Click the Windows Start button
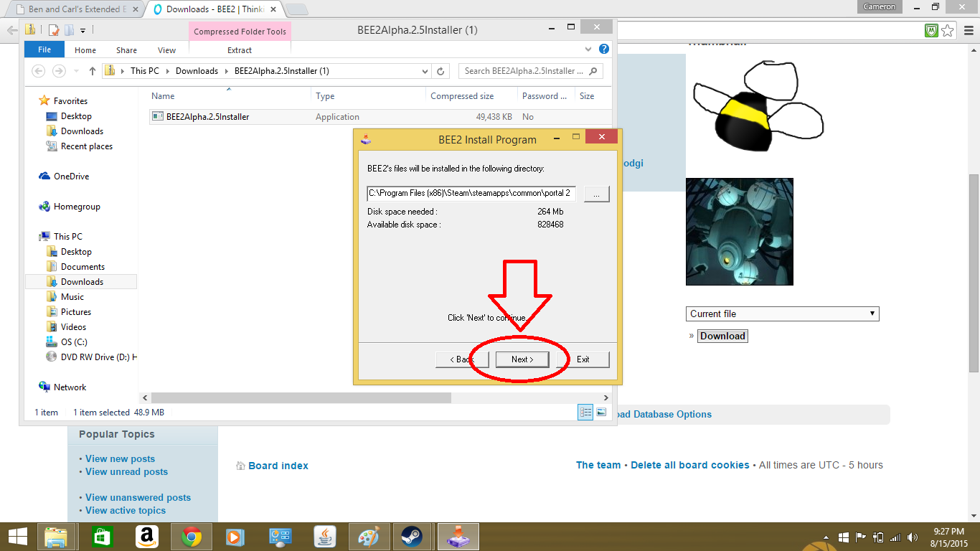 (17, 537)
